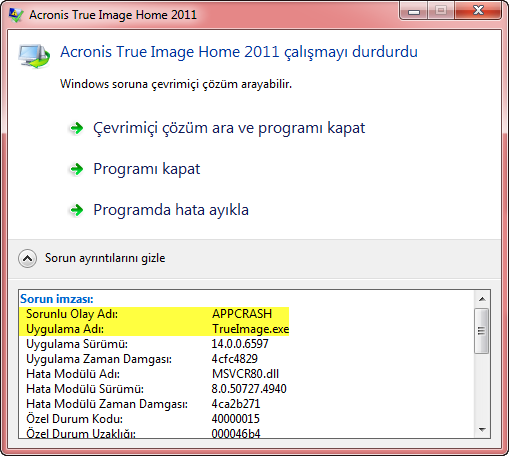
Task: Choose Programı kapat option
Action: tap(147, 169)
